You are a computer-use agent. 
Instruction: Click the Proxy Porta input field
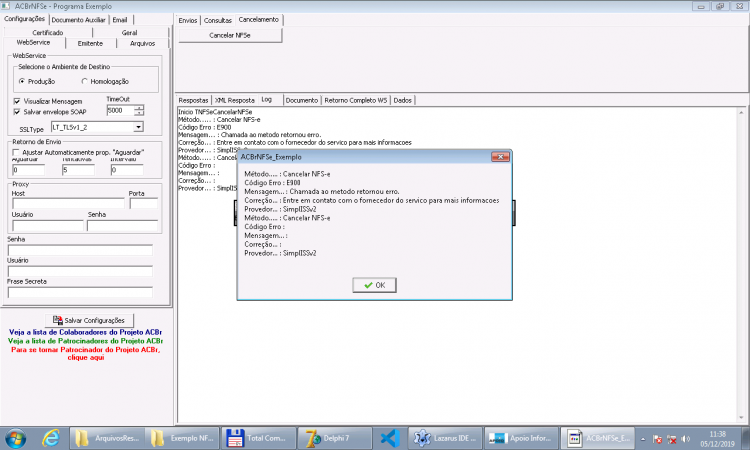tap(143, 203)
